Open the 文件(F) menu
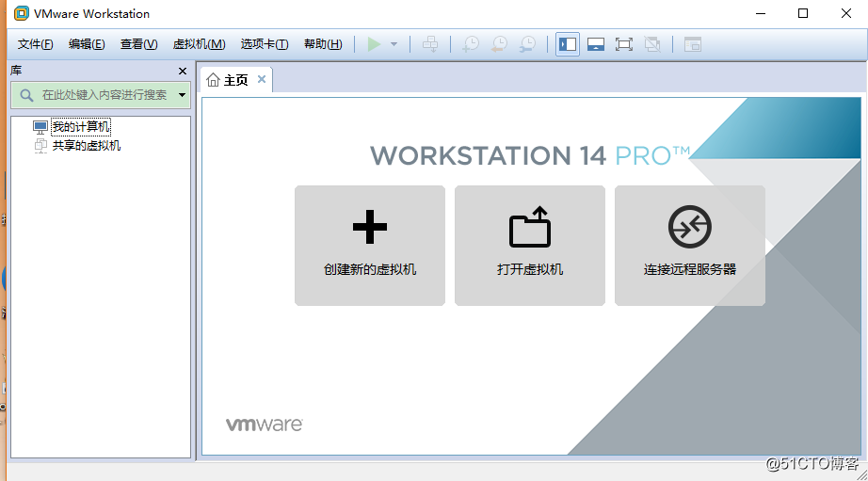The height and width of the screenshot is (481, 868). point(36,44)
